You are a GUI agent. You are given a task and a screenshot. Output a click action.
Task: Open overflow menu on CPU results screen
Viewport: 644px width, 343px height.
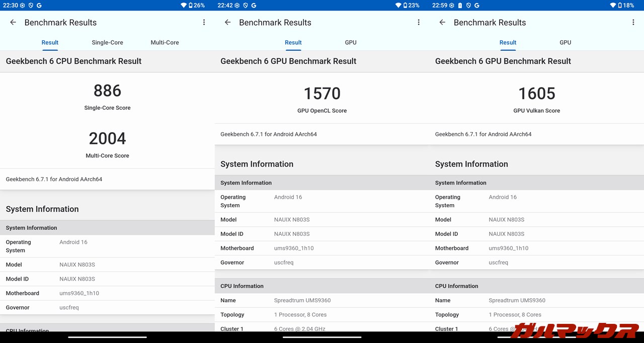pos(204,22)
